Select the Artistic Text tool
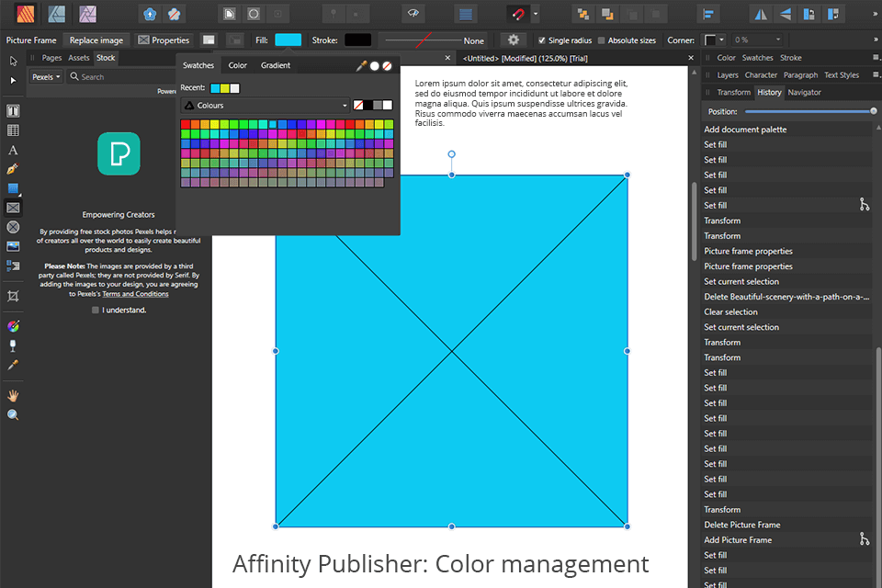This screenshot has width=882, height=588. pyautogui.click(x=13, y=151)
